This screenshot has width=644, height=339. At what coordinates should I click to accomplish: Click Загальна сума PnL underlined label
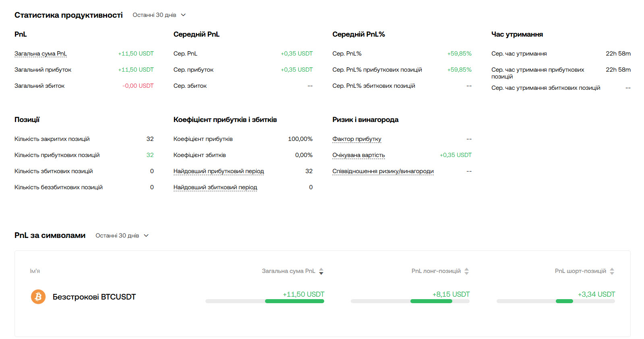(41, 54)
